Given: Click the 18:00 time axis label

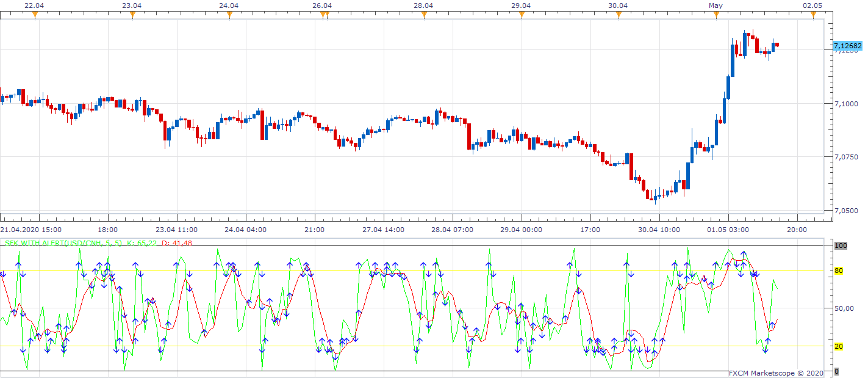Looking at the screenshot, I should pyautogui.click(x=107, y=230).
